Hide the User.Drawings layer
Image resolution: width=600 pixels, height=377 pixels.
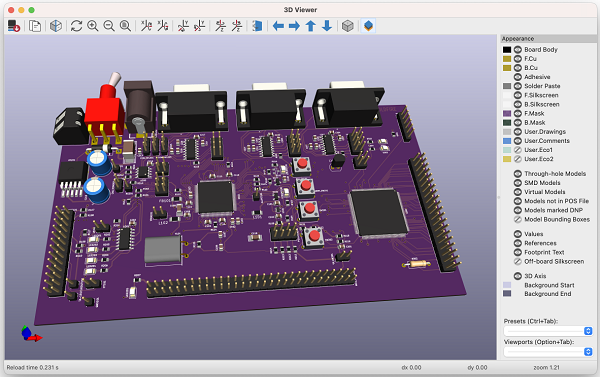(x=518, y=132)
